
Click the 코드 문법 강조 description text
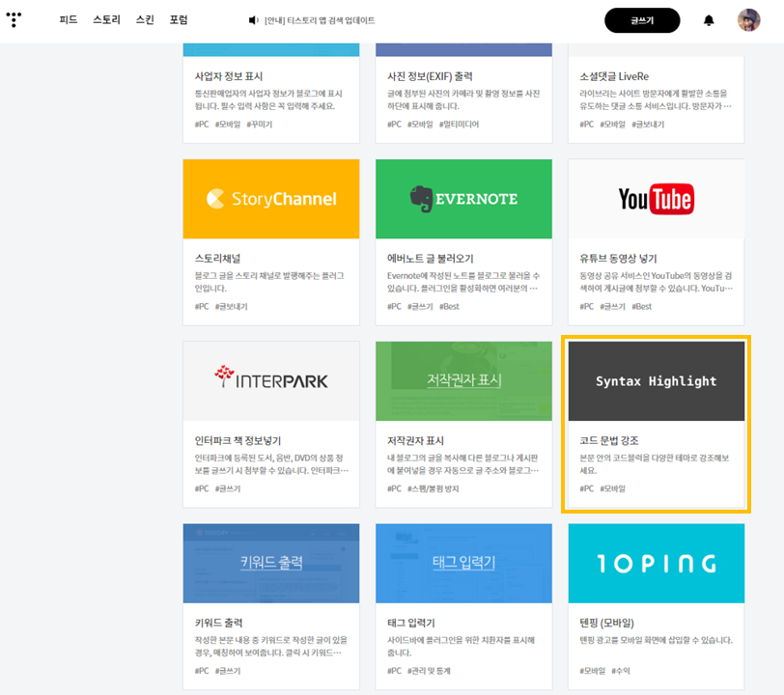654,464
